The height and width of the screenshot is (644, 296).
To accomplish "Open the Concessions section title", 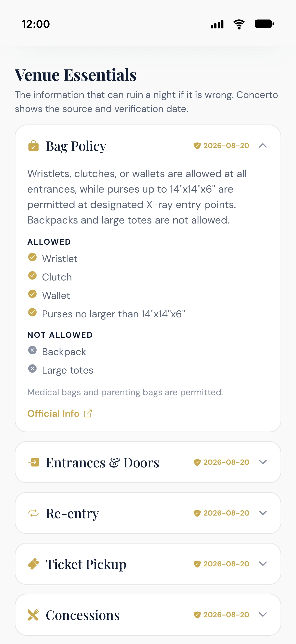I will pyautogui.click(x=83, y=615).
